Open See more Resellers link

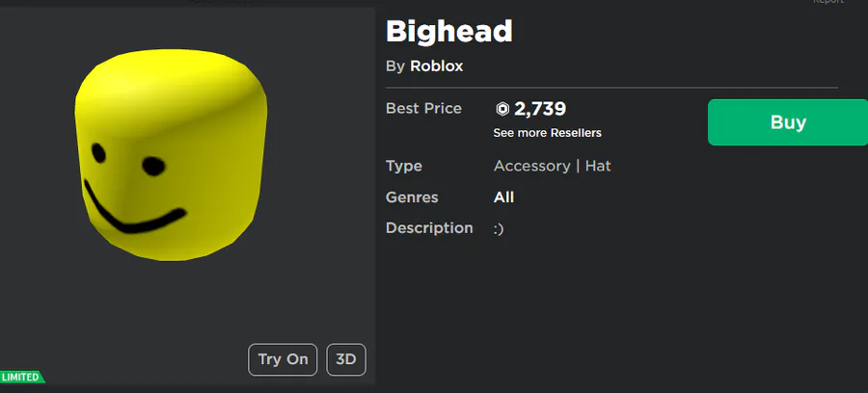547,133
